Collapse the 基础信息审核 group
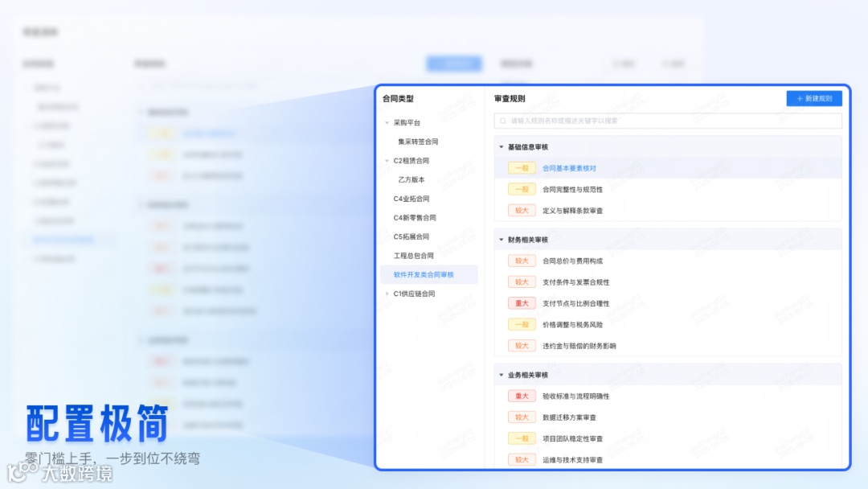 [x=502, y=146]
